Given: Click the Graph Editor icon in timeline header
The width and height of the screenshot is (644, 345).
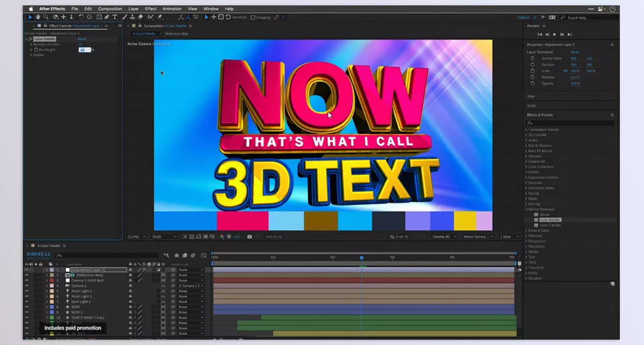Looking at the screenshot, I should coord(203,256).
